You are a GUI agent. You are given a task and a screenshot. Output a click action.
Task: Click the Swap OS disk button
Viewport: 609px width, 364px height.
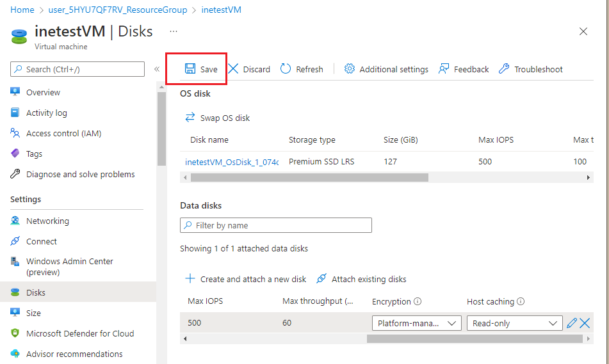pyautogui.click(x=218, y=118)
